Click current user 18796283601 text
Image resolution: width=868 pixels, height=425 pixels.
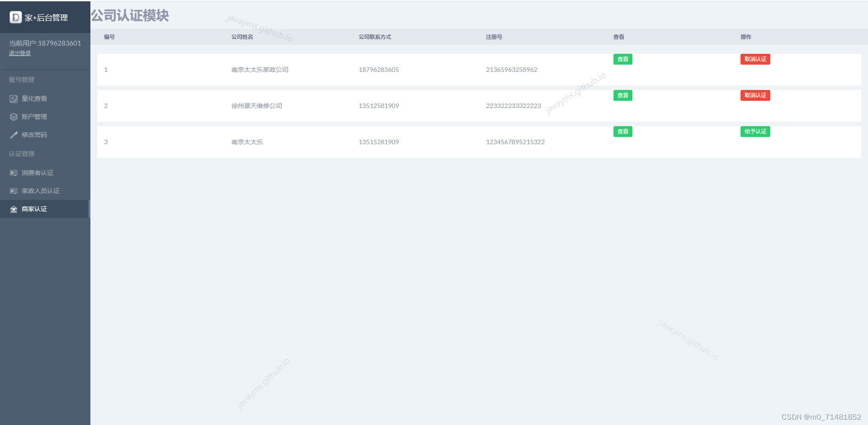45,43
